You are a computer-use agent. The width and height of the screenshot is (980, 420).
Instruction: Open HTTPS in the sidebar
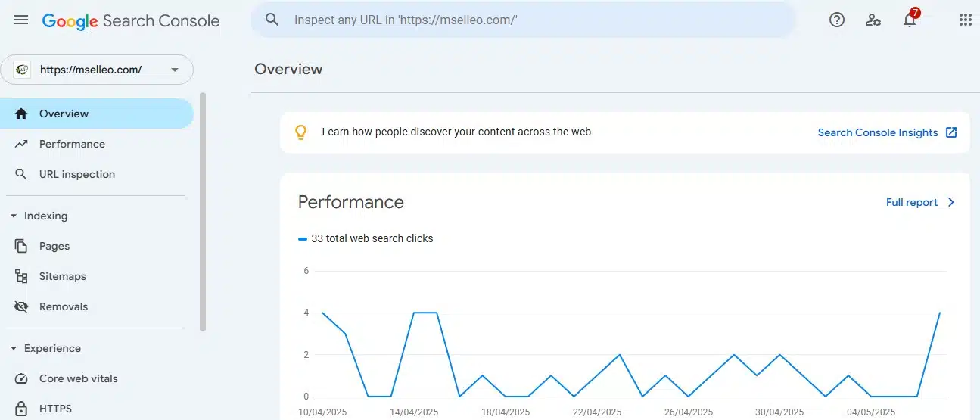97,409
